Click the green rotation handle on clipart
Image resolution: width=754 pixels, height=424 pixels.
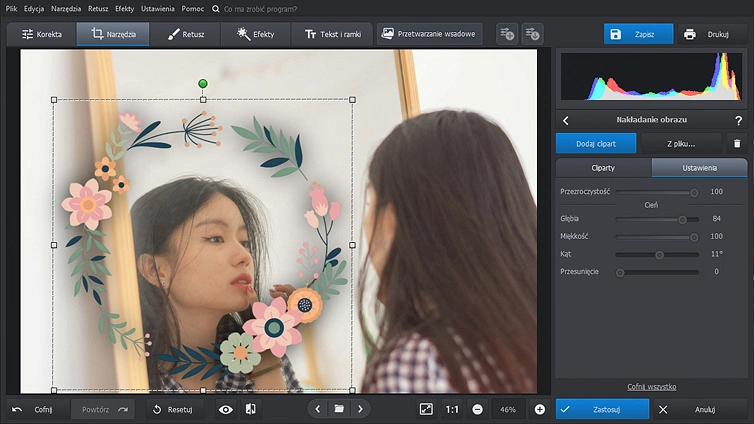203,84
